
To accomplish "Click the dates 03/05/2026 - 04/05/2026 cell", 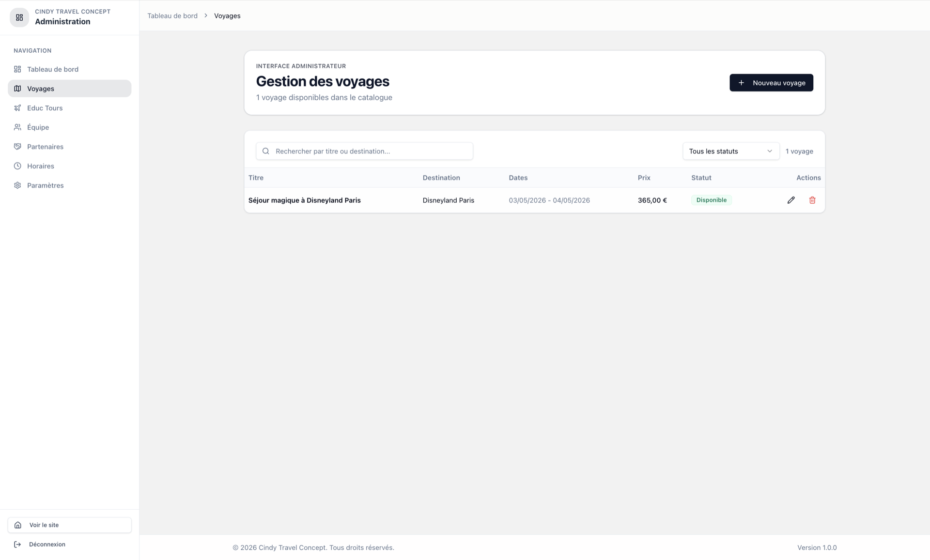I will click(549, 200).
